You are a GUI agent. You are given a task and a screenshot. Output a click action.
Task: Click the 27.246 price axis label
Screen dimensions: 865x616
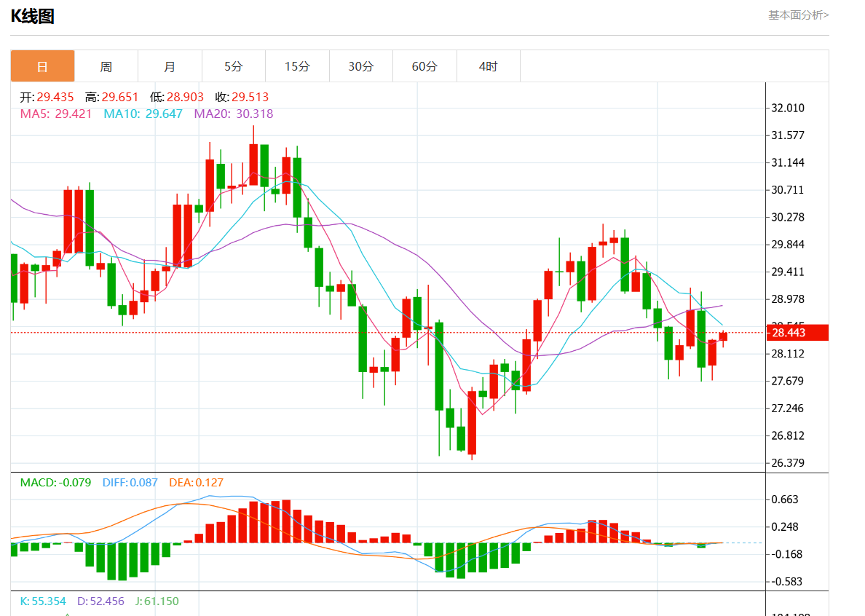tap(788, 408)
